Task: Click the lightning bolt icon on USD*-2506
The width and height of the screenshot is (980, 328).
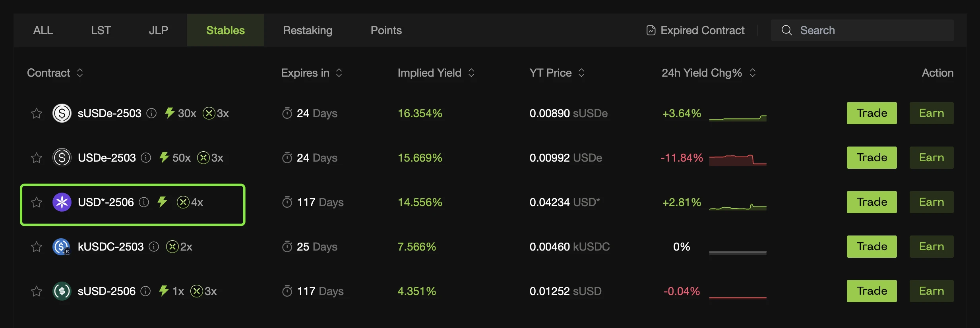Action: click(162, 202)
